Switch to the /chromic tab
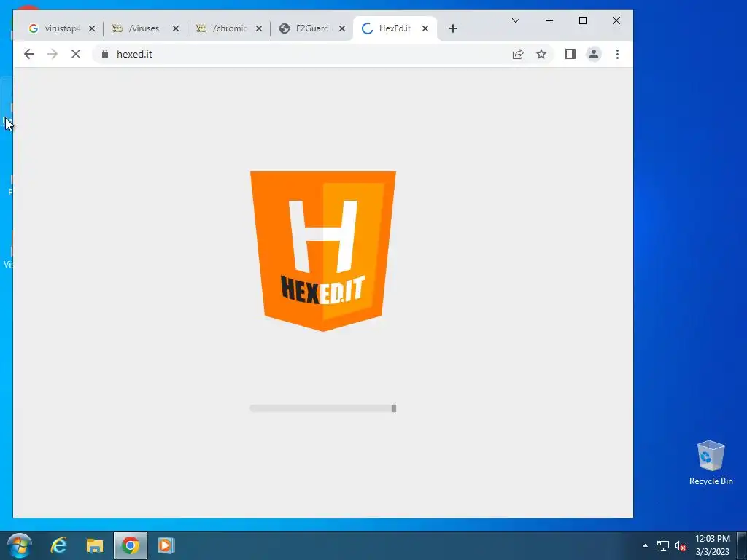 click(230, 28)
